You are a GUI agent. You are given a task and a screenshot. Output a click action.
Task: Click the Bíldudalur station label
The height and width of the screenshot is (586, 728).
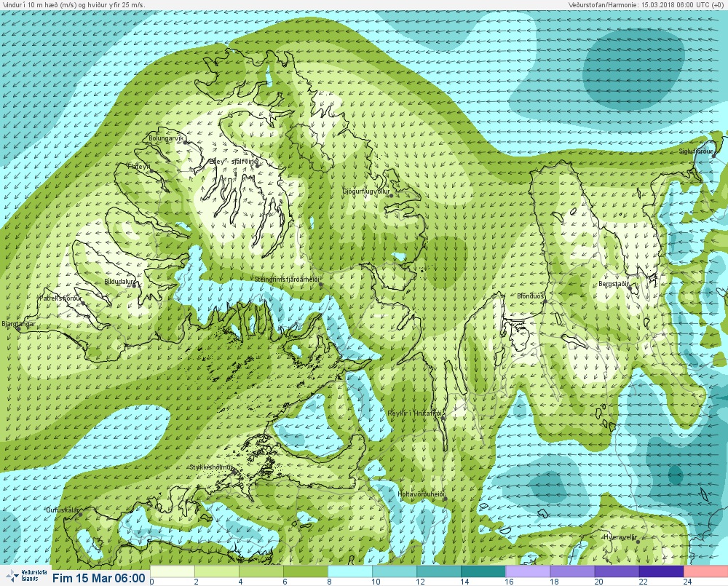click(119, 282)
